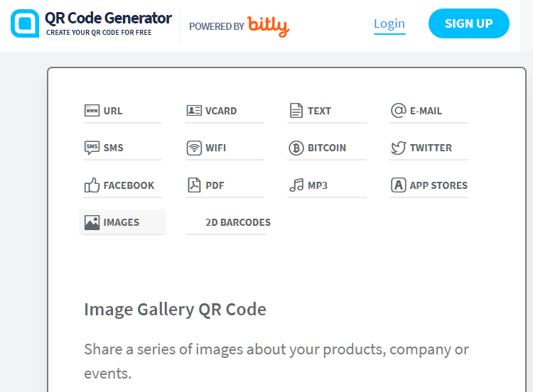Click the SIGN UP button
Viewport: 533px width, 392px height.
click(469, 23)
